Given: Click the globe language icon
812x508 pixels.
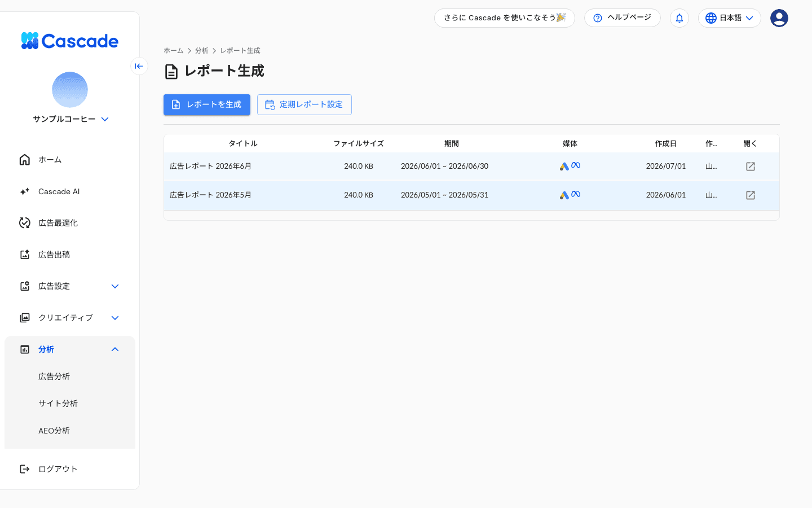Looking at the screenshot, I should pyautogui.click(x=711, y=18).
